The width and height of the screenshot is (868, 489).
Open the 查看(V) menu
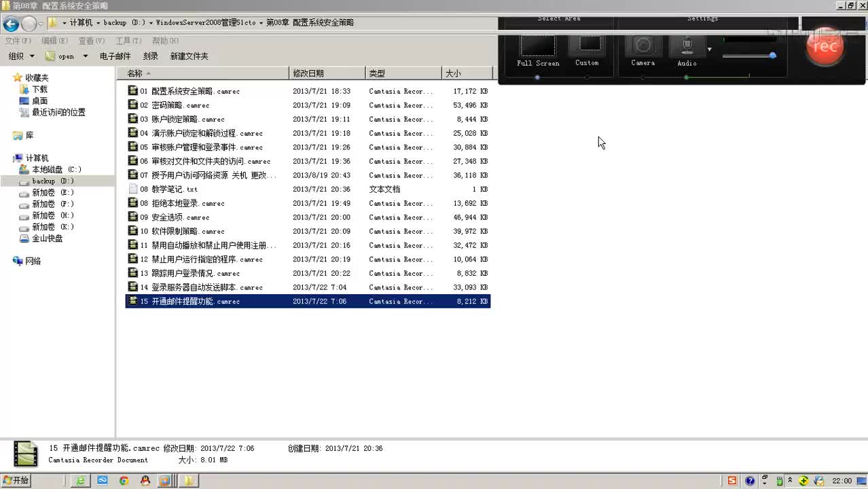(x=92, y=41)
